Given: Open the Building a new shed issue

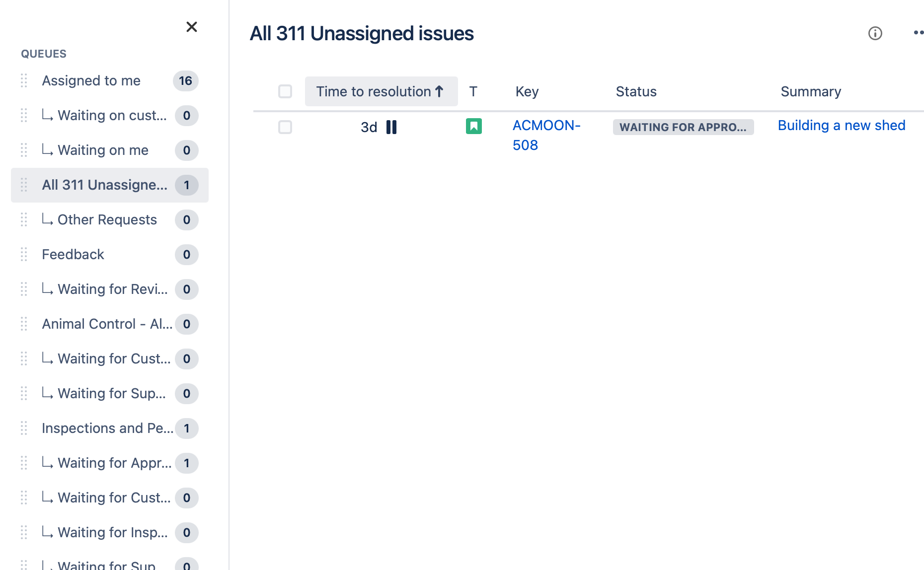Looking at the screenshot, I should 841,126.
